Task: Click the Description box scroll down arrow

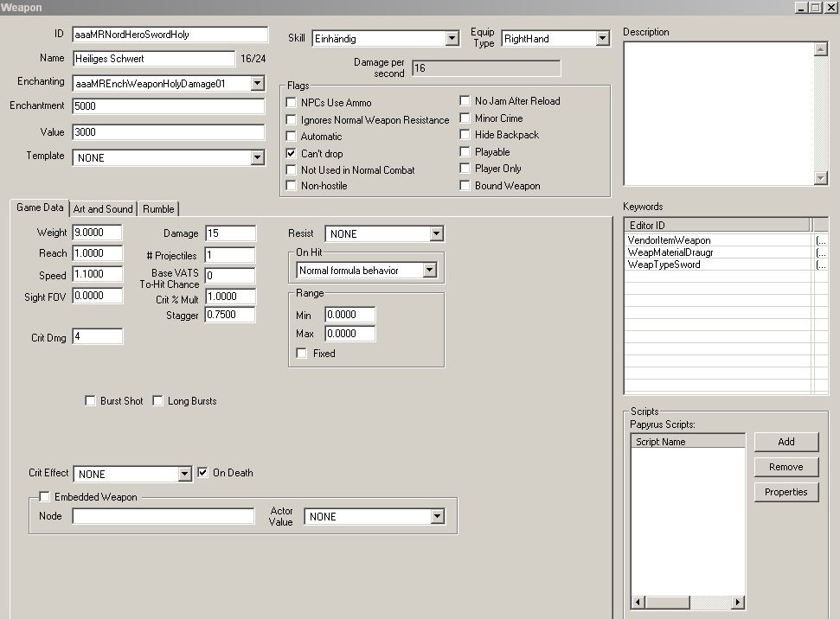Action: (x=821, y=178)
